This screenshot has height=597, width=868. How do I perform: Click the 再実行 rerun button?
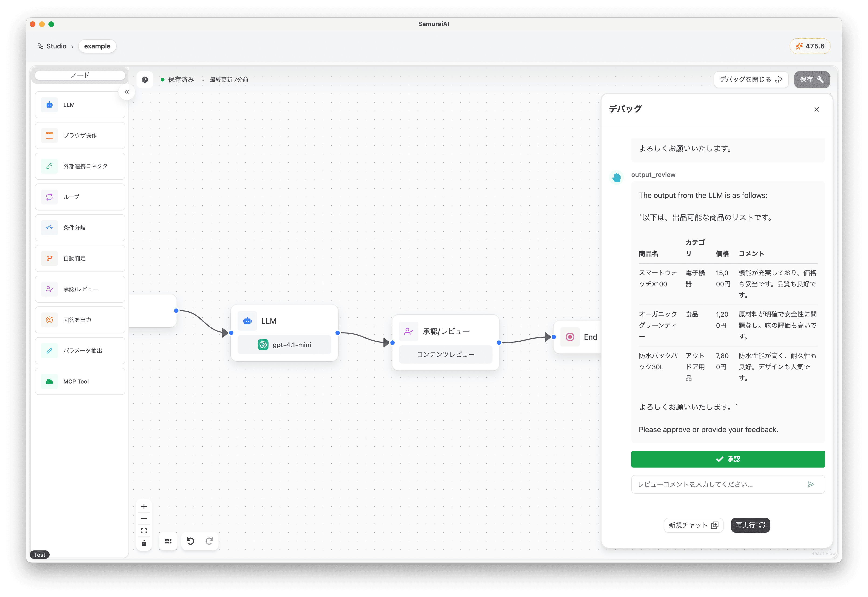tap(750, 525)
